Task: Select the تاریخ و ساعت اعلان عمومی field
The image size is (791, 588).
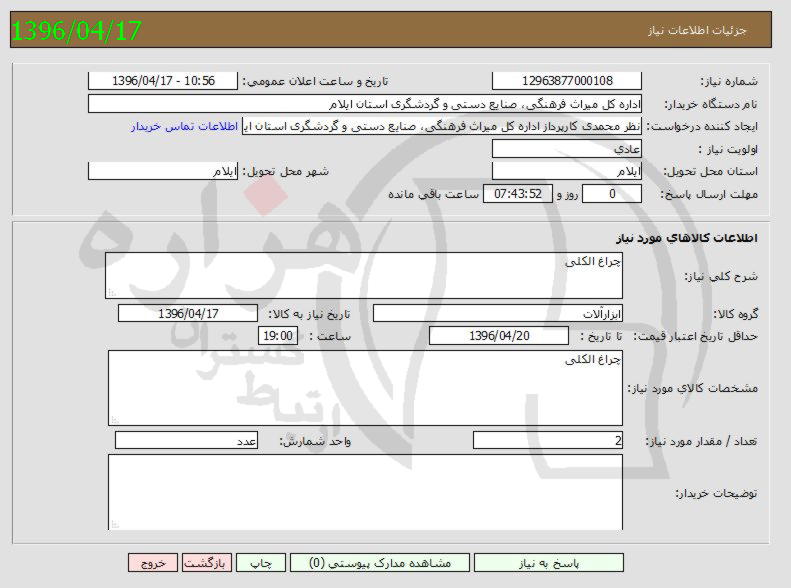Action: (163, 81)
